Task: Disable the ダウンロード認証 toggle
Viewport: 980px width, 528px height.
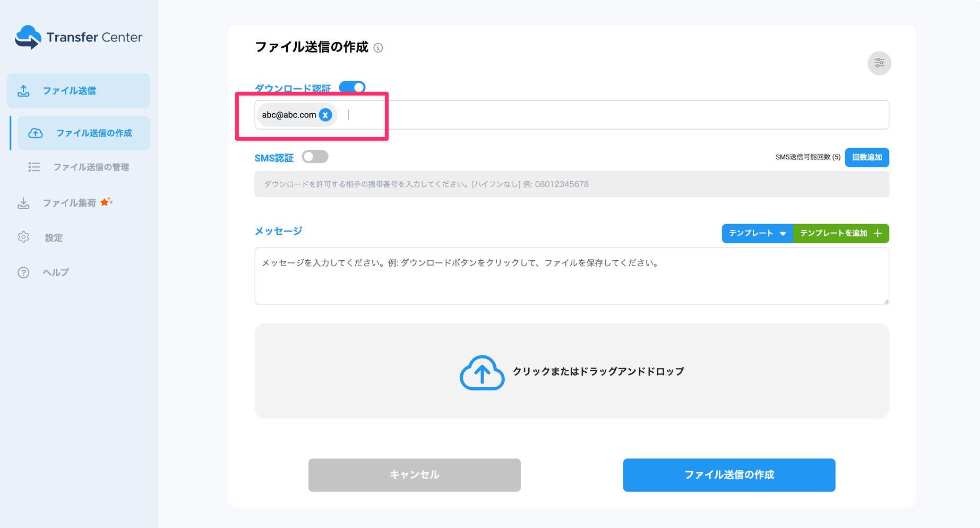Action: tap(352, 88)
